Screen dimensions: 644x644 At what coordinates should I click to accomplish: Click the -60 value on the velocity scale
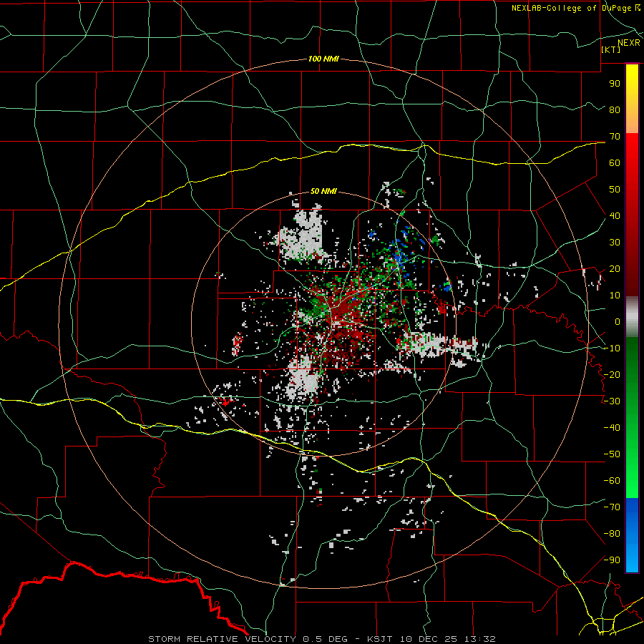612,481
